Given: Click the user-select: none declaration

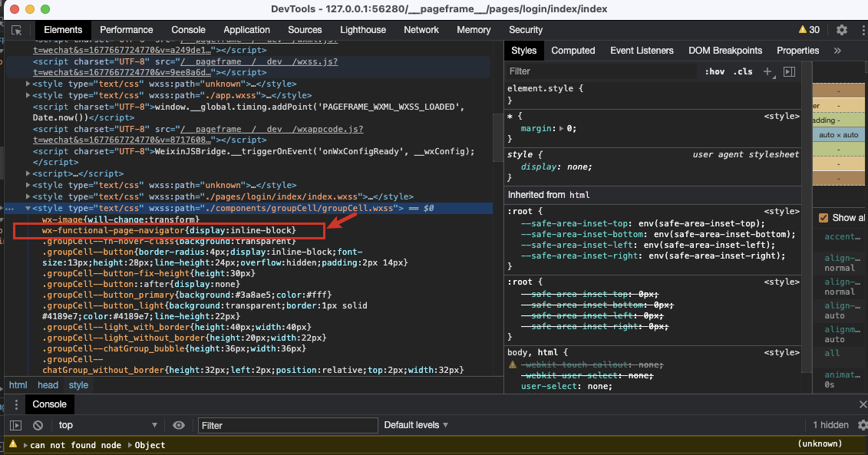Looking at the screenshot, I should [566, 387].
